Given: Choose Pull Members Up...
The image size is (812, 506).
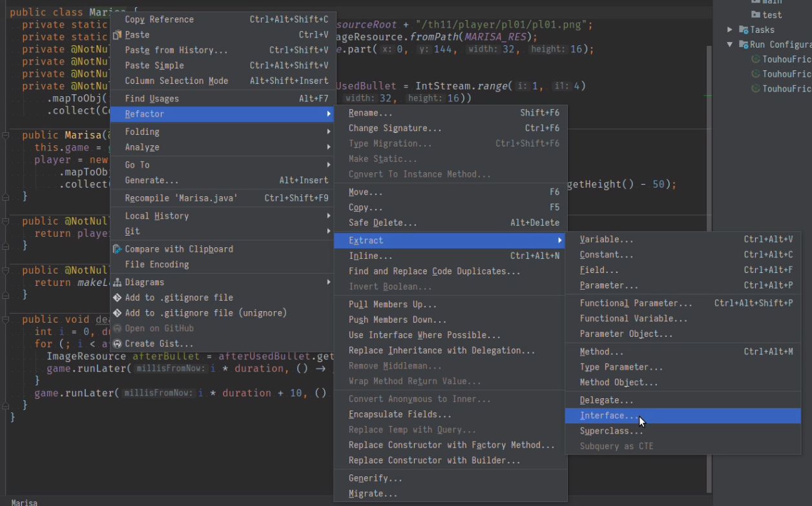Looking at the screenshot, I should [450, 305].
